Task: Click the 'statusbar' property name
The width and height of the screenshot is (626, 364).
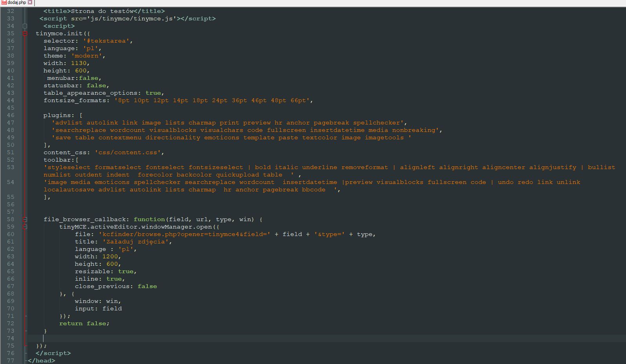Action: (61, 86)
